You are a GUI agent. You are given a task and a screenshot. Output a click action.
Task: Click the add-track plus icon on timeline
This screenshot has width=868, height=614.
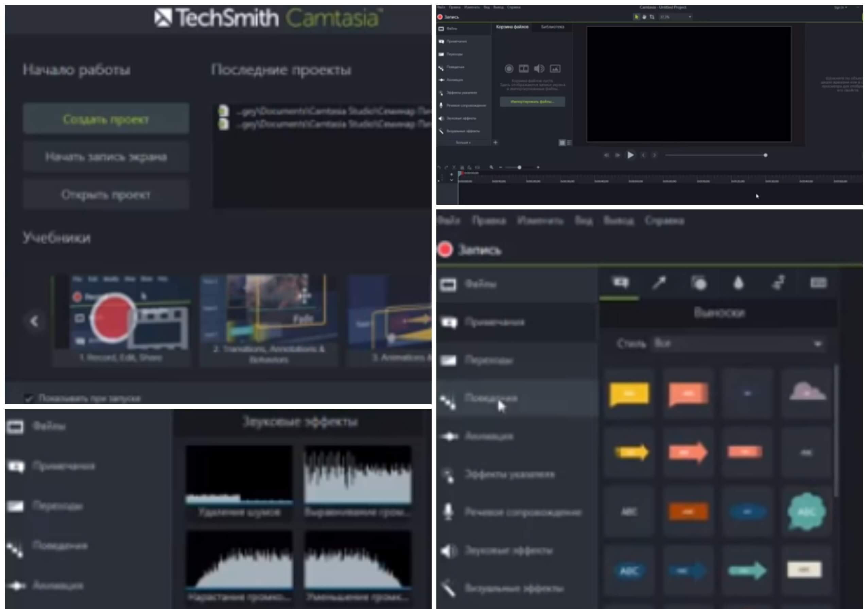(x=451, y=174)
